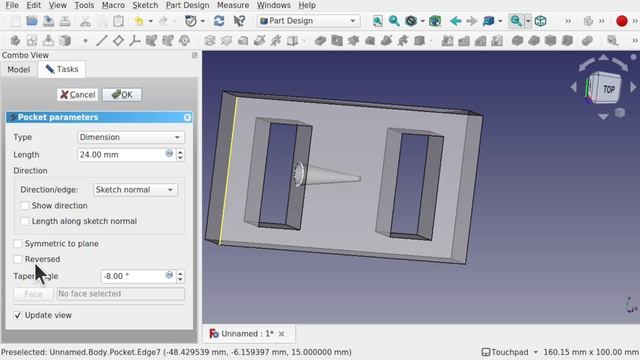
Task: Expand the draw style dropdown arrow
Action: pos(422,21)
